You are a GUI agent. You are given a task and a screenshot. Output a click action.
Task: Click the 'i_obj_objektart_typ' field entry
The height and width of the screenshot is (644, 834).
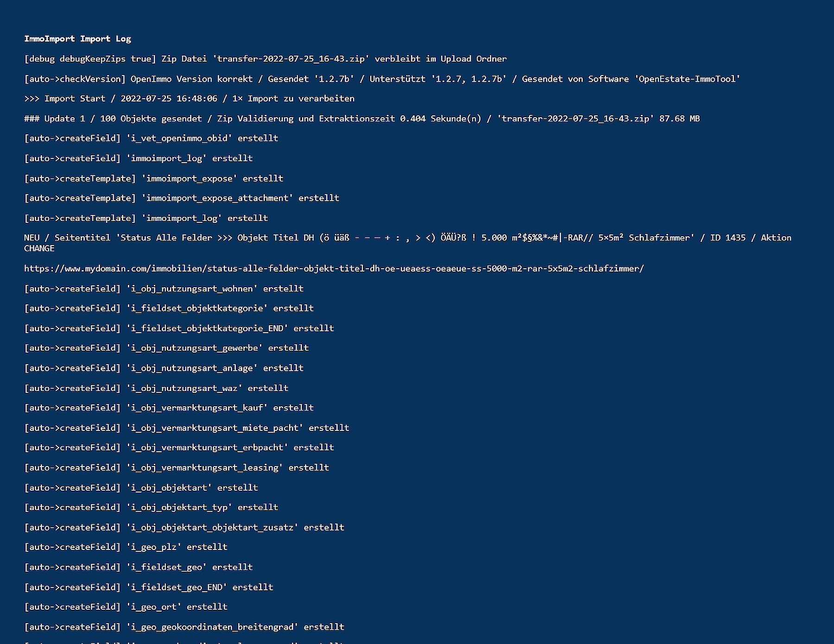coord(151,507)
